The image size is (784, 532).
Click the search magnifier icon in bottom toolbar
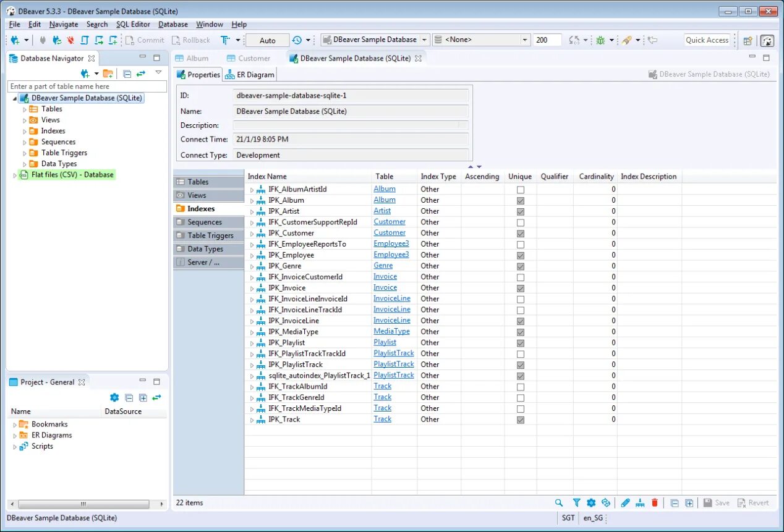(559, 503)
